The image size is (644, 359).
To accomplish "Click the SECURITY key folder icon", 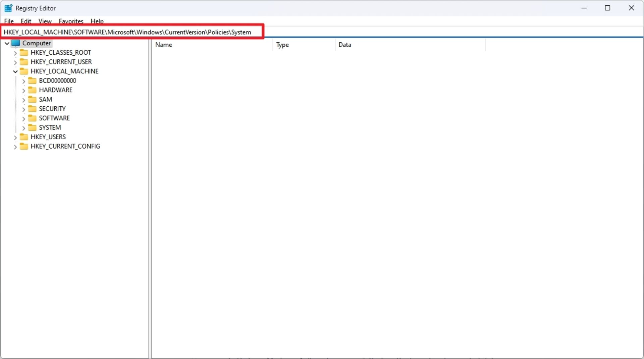I will point(32,109).
